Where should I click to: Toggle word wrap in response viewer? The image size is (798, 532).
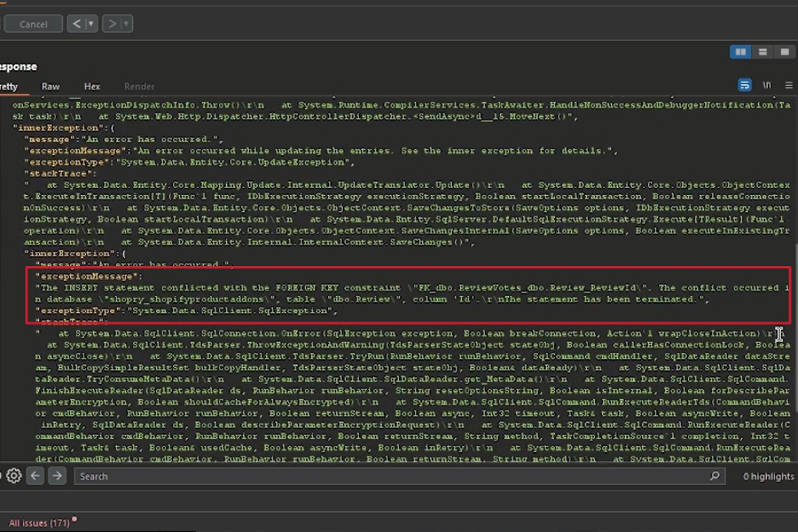[745, 86]
